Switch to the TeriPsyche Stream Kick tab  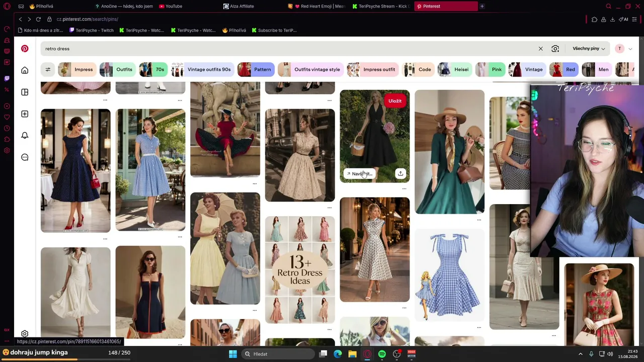(381, 7)
